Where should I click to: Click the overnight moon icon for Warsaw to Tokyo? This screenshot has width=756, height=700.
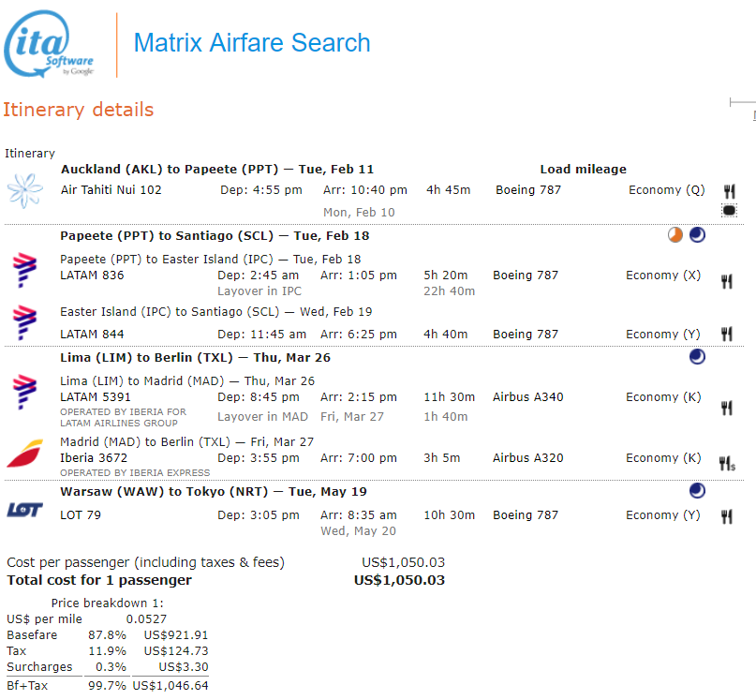(697, 491)
